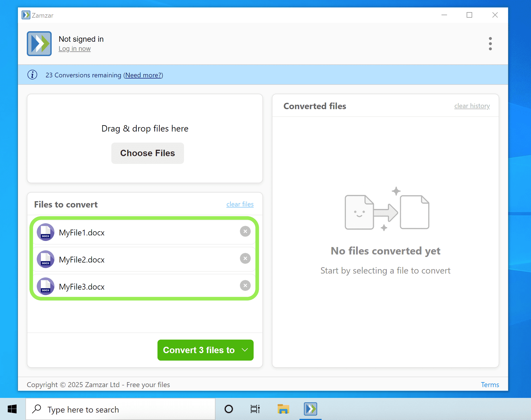The image size is (531, 420).
Task: Open the three-dot options menu
Action: tap(490, 44)
